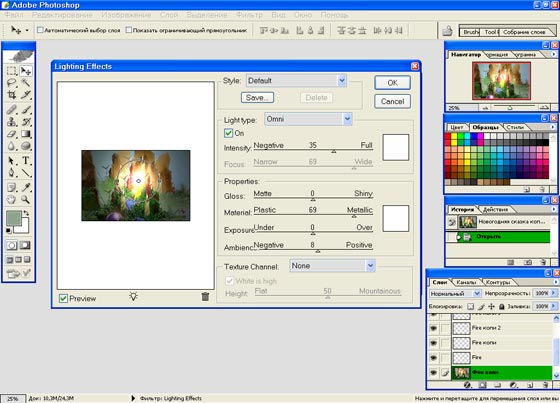Switch to the Каналы tab
560x403 pixels.
[466, 282]
